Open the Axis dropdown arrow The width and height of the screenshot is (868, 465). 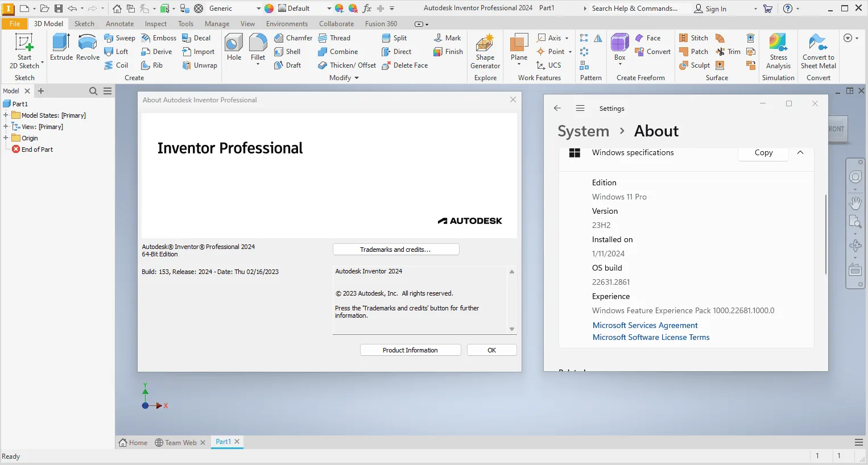click(567, 38)
